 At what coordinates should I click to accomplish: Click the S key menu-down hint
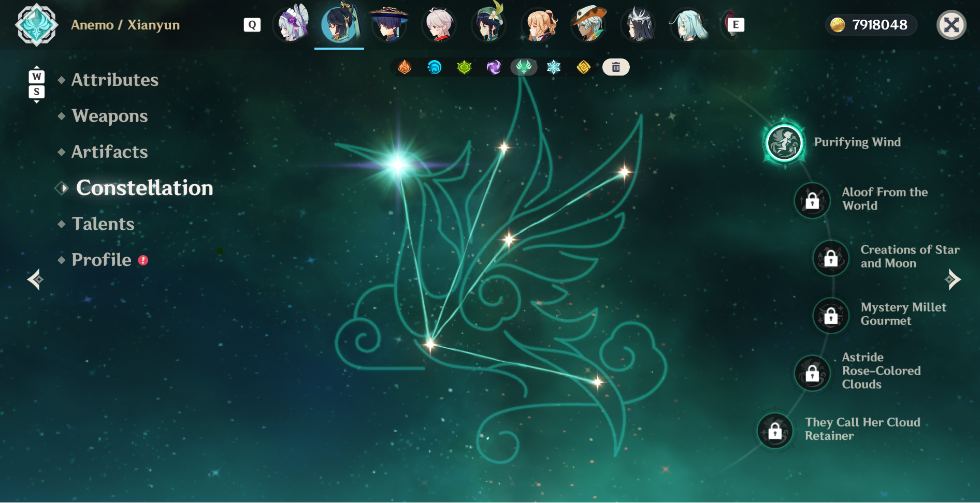pyautogui.click(x=36, y=92)
